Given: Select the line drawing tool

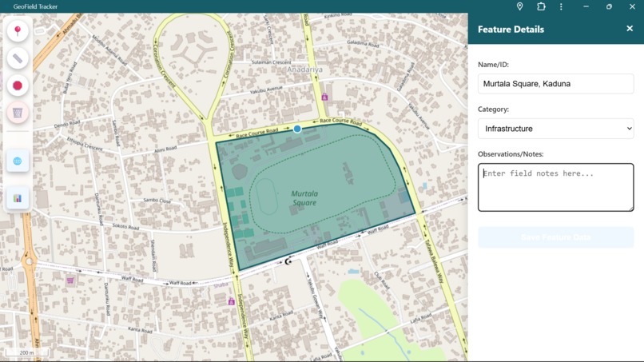Looking at the screenshot, I should click(18, 58).
